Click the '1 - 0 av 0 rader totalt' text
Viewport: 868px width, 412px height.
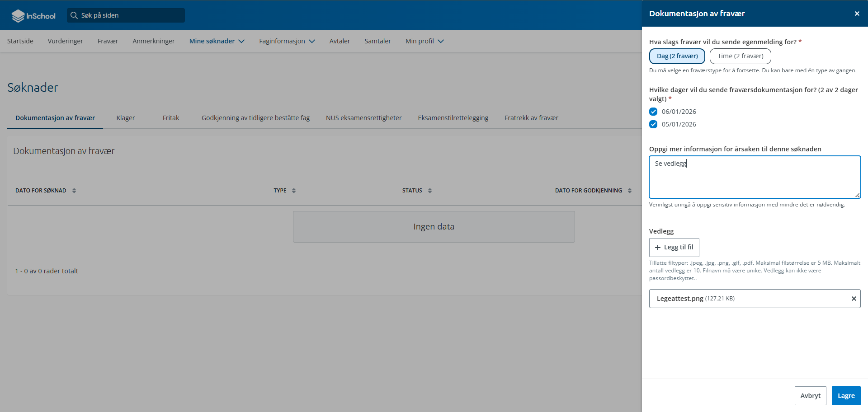[x=47, y=271]
